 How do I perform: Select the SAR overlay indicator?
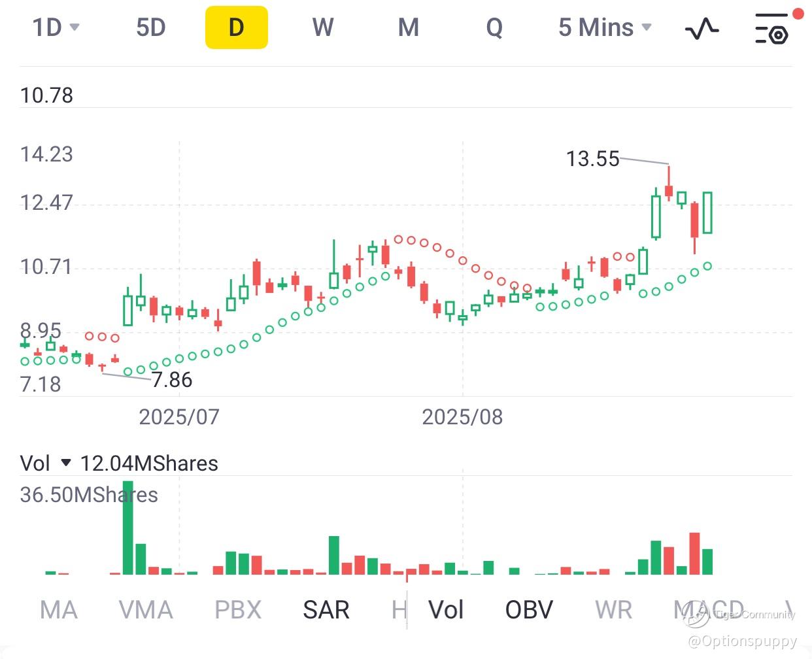[326, 610]
